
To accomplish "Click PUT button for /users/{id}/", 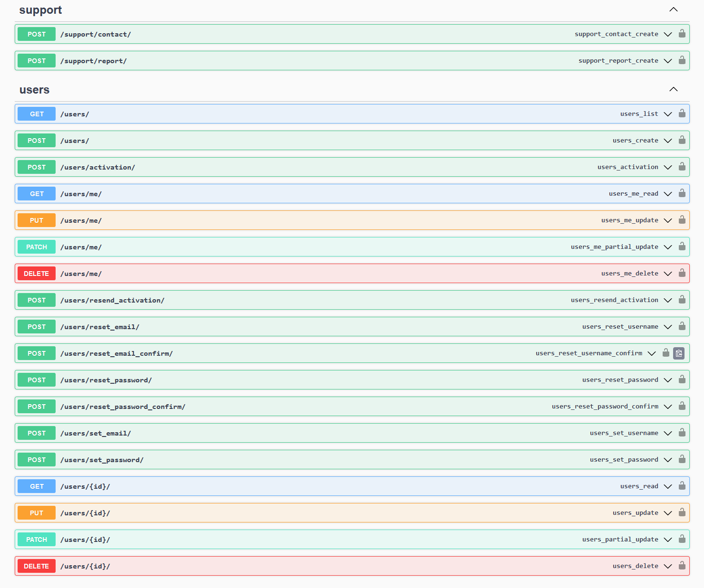I will 37,513.
